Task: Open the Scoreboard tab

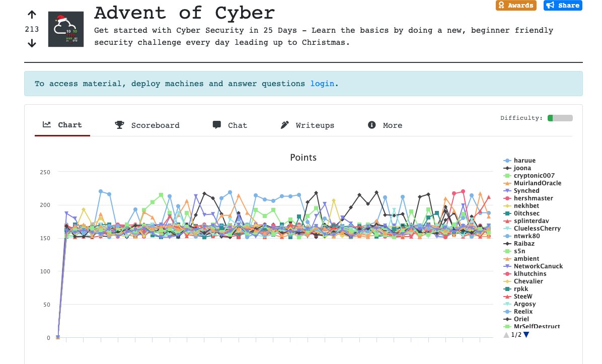Action: [147, 125]
